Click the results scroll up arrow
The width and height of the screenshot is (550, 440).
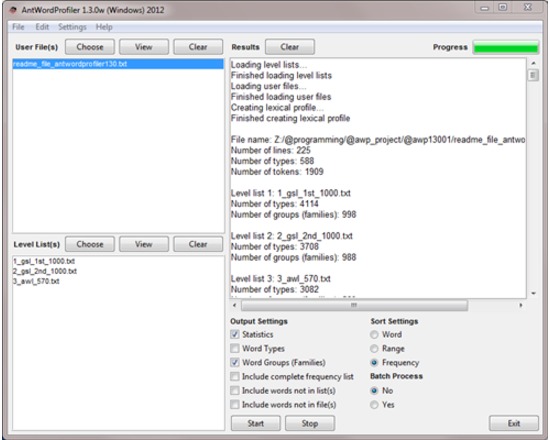pyautogui.click(x=533, y=64)
